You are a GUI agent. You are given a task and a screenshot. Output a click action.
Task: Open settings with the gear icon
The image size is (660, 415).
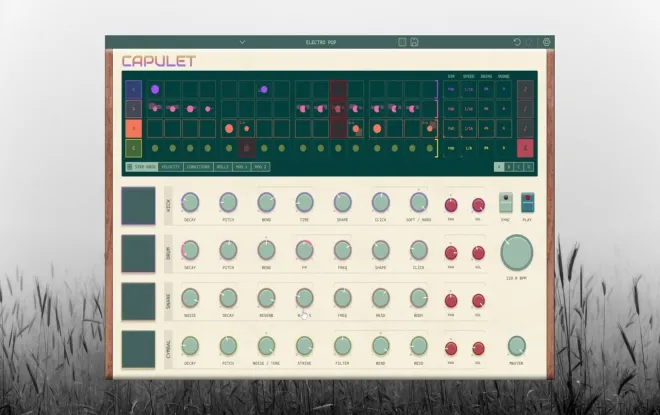point(546,42)
